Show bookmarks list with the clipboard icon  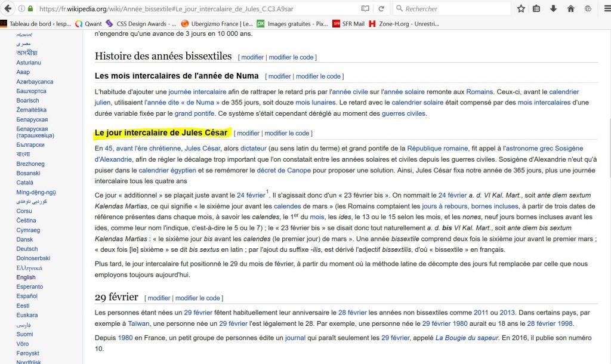click(x=536, y=9)
